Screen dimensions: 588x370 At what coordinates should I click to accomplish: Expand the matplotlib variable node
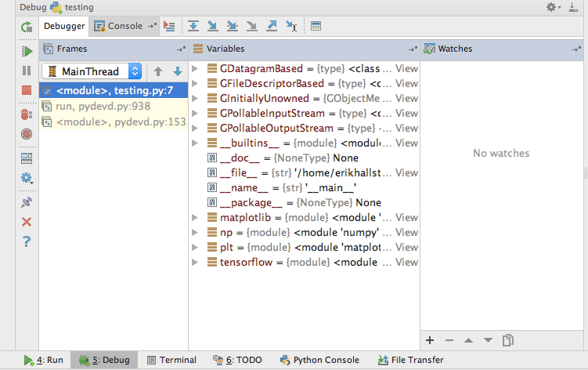coord(196,217)
